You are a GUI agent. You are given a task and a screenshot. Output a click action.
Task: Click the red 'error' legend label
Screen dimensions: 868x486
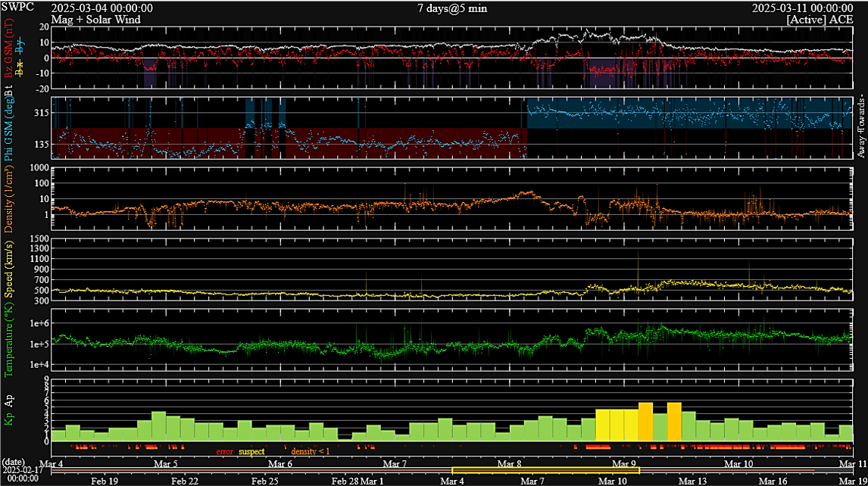[224, 452]
